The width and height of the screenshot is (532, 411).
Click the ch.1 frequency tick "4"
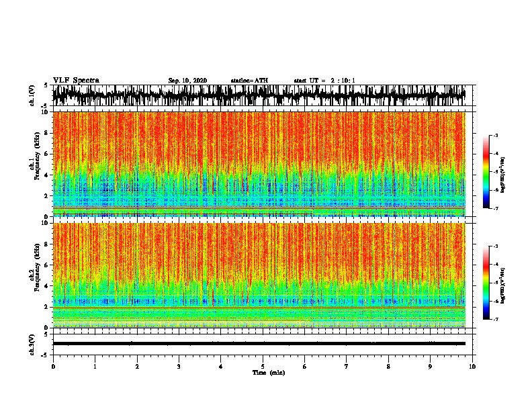(46, 175)
